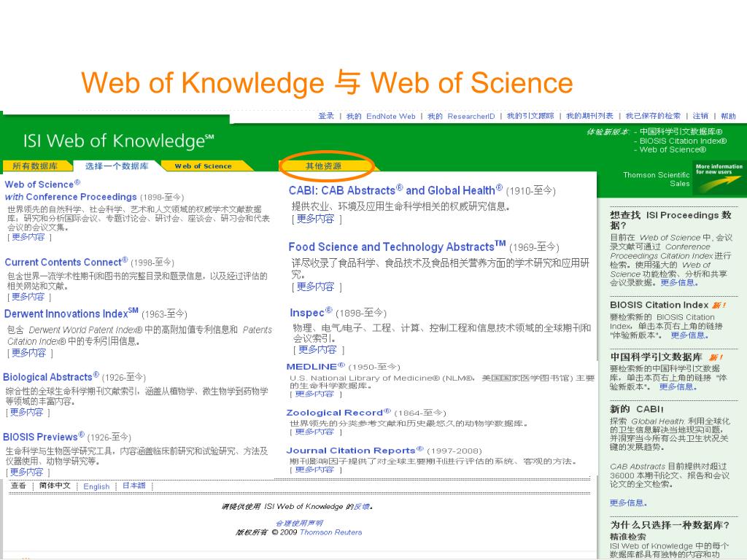Click 更多内容 under CABI description

tap(315, 219)
